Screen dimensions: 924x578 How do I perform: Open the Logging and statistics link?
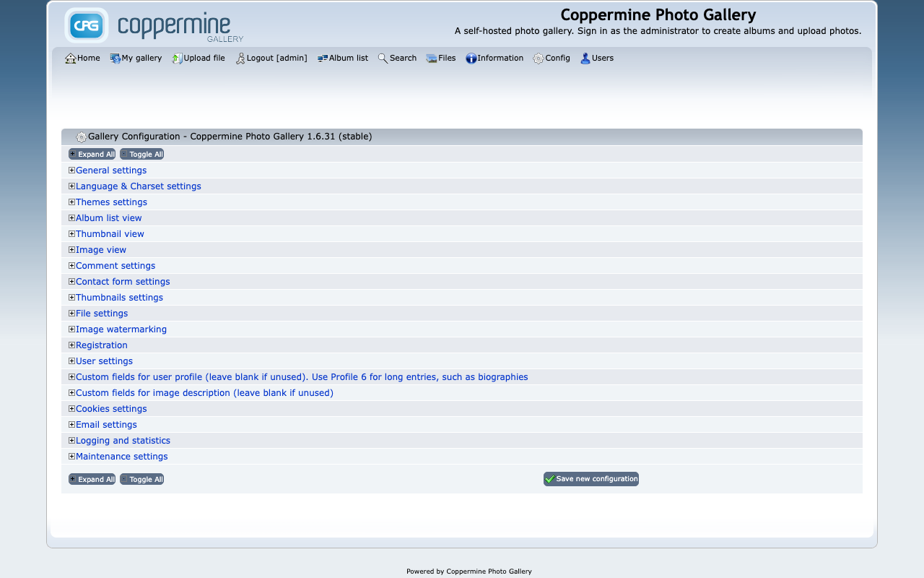pyautogui.click(x=123, y=441)
